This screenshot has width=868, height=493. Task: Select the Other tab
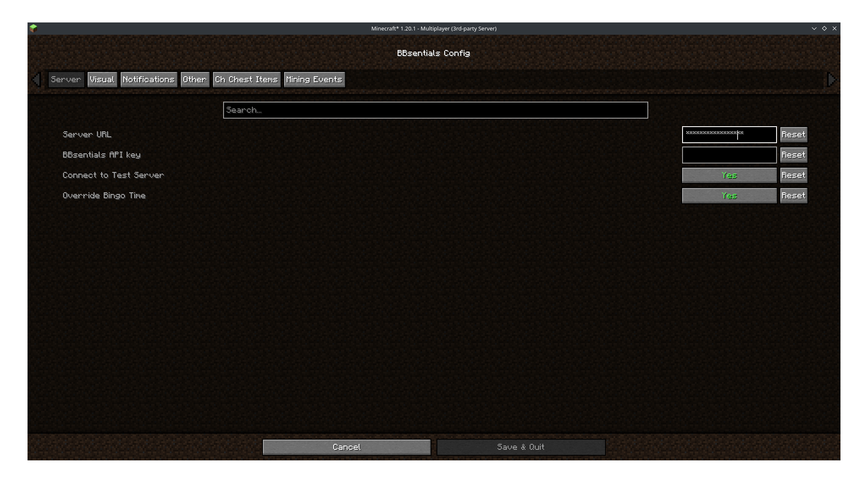pos(195,79)
